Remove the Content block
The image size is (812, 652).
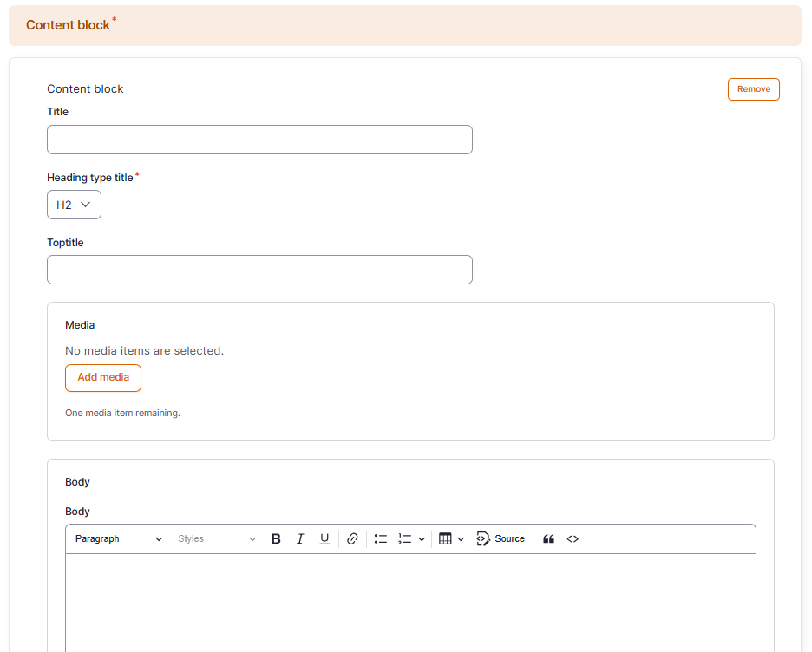[x=754, y=89]
